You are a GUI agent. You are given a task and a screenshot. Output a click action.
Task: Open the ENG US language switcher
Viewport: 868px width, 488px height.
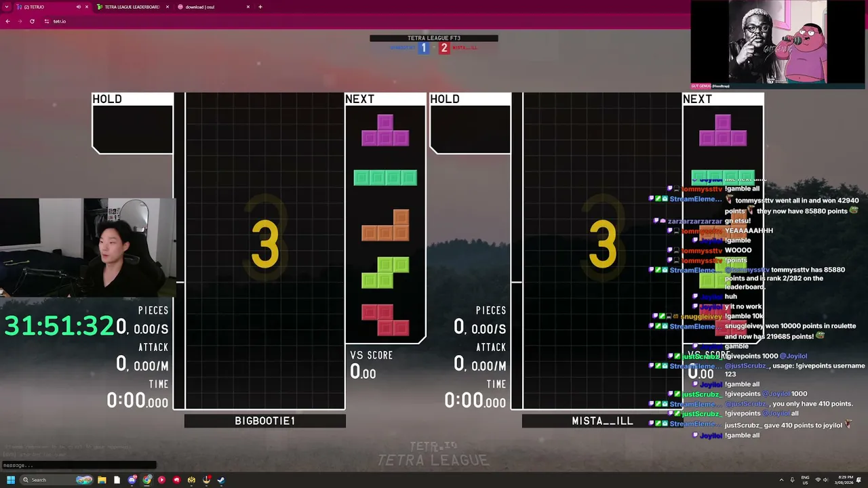[806, 480]
